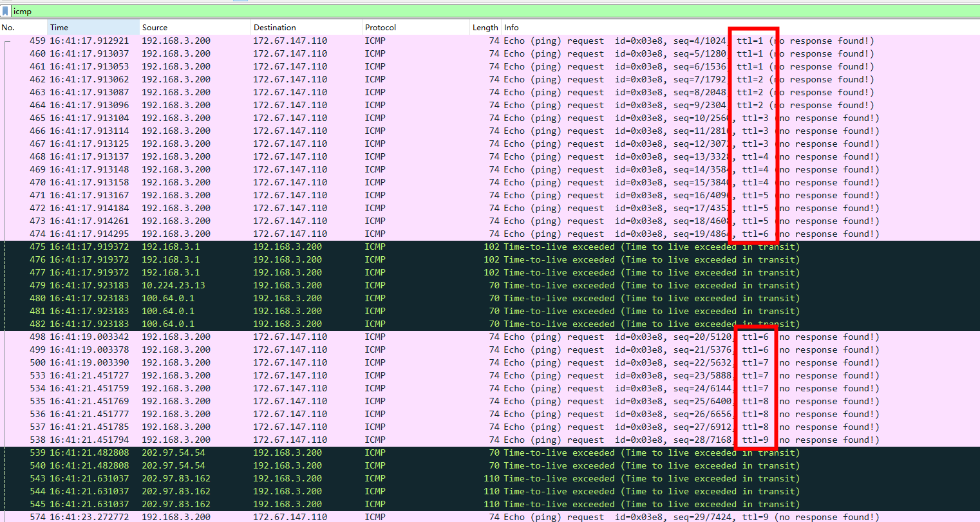Sort packets by the Info column header

click(x=740, y=27)
